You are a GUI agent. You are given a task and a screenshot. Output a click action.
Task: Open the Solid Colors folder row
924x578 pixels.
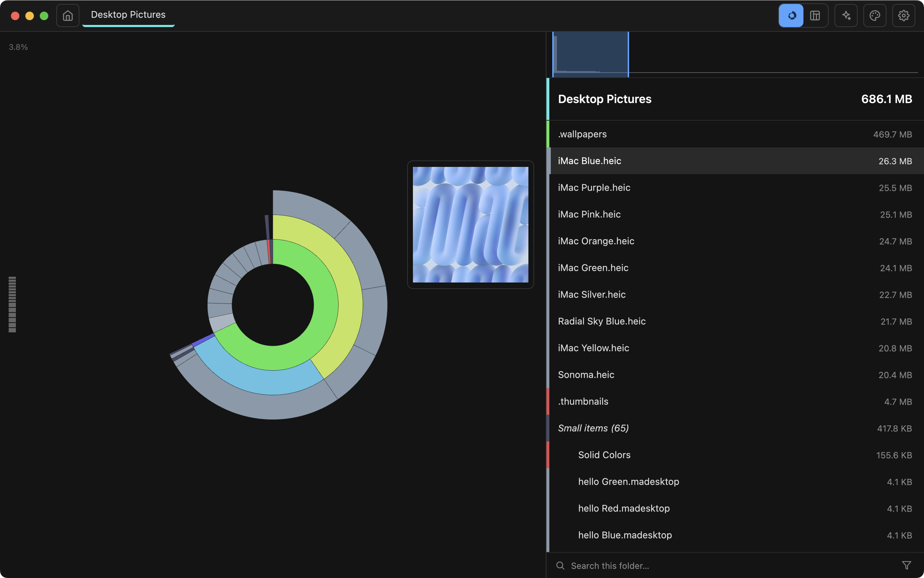pos(735,455)
